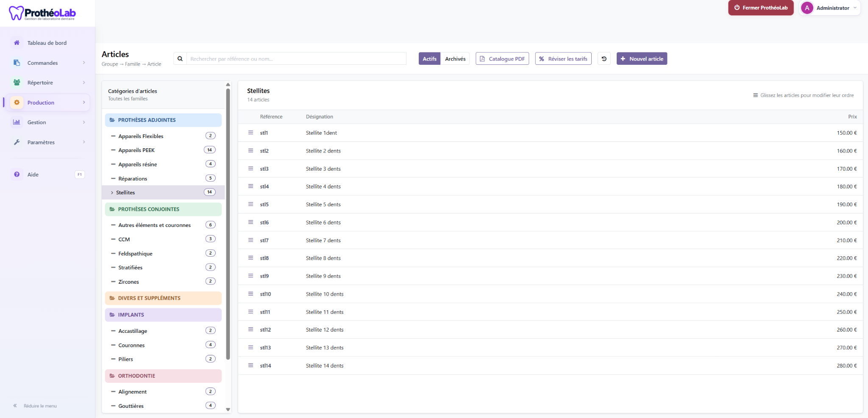Open the Administrator dropdown arrow
Image resolution: width=868 pixels, height=418 pixels.
[x=855, y=8]
